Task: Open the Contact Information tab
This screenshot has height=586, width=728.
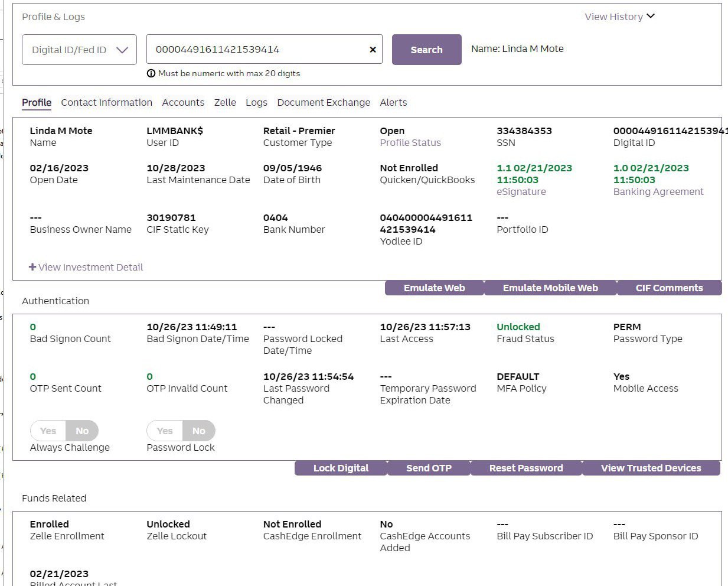Action: (107, 102)
